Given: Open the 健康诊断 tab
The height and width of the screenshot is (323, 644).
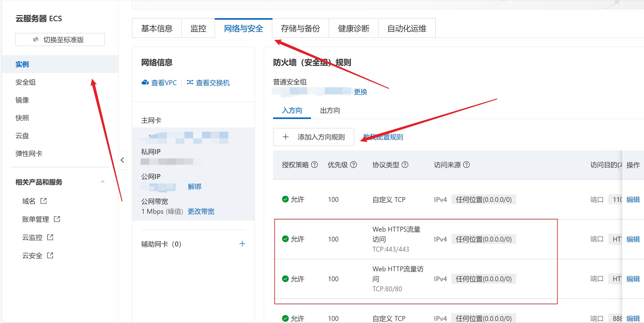Looking at the screenshot, I should (x=354, y=28).
